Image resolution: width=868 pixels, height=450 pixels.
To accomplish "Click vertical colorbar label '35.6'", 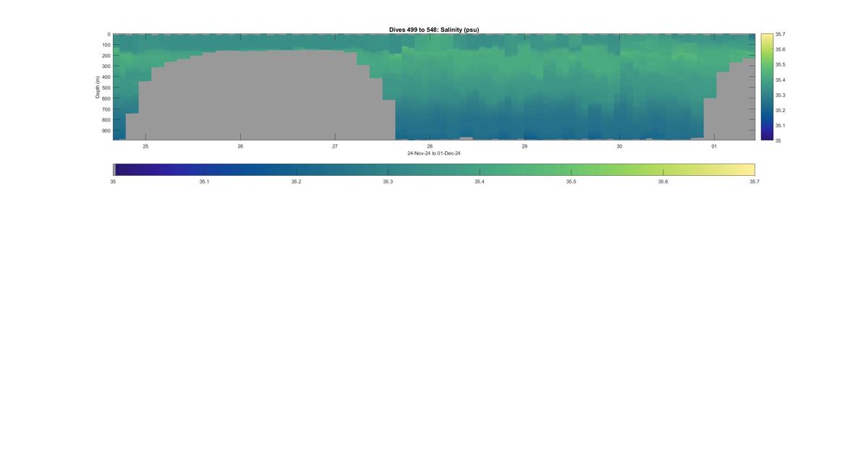I will pyautogui.click(x=780, y=49).
